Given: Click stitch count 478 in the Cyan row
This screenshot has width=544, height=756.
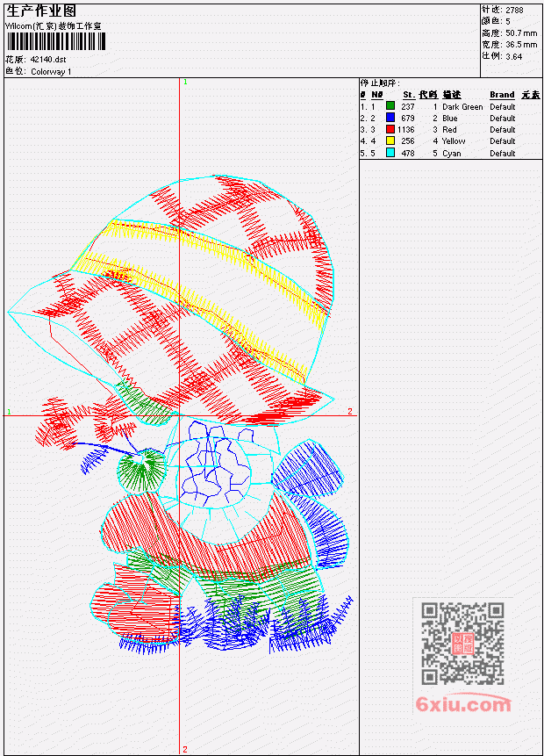Looking at the screenshot, I should tap(408, 154).
